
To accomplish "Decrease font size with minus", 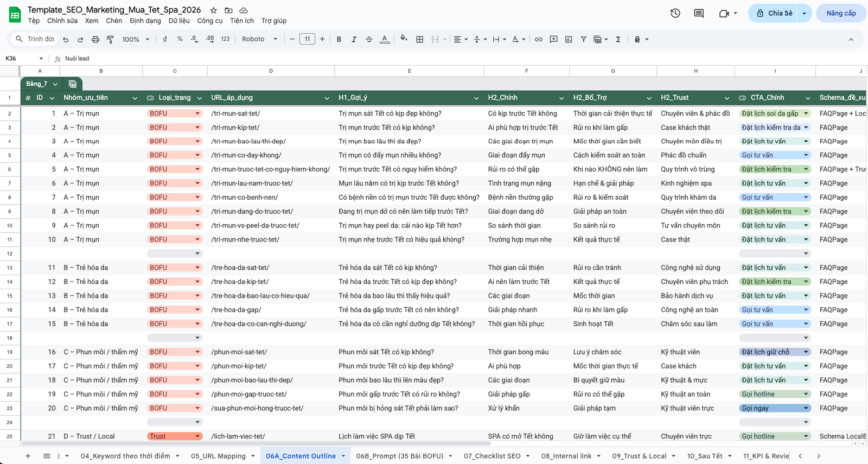I will tap(292, 39).
